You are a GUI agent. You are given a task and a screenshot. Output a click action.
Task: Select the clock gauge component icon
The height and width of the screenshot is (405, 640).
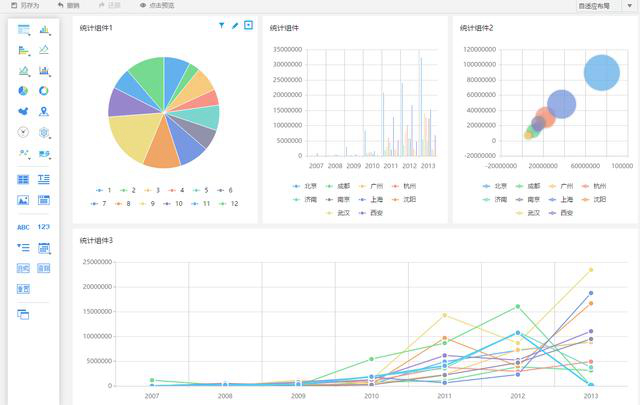click(23, 132)
